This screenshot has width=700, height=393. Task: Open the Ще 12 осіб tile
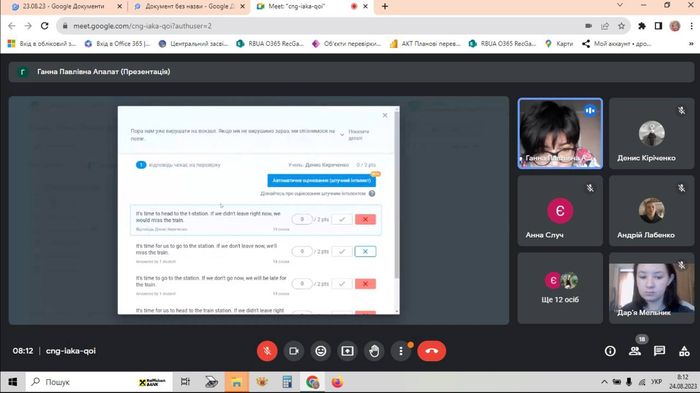click(560, 288)
